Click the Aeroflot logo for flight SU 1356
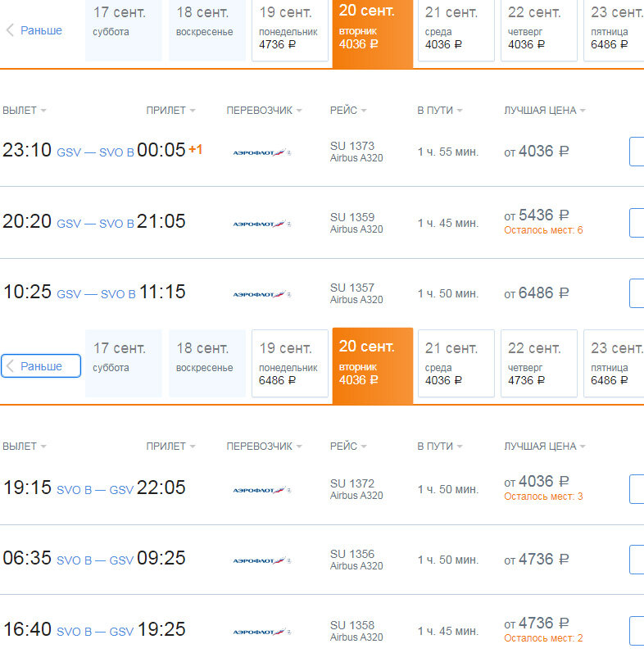The height and width of the screenshot is (653, 644). [261, 560]
